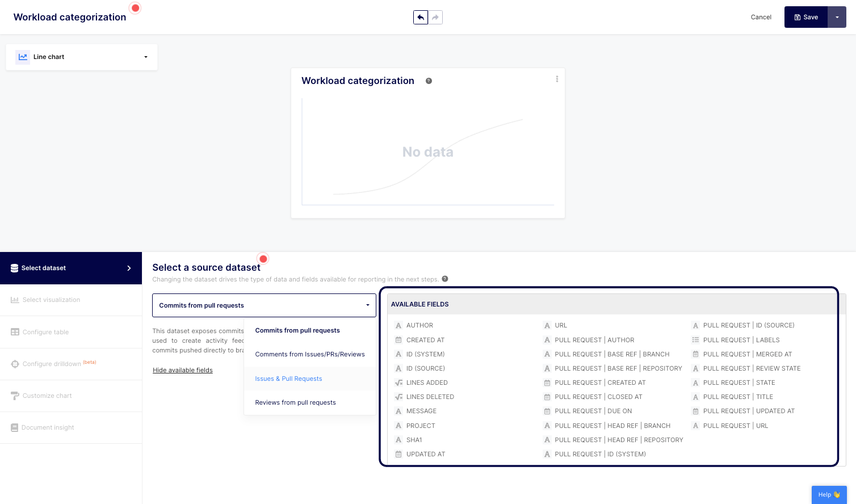Image resolution: width=856 pixels, height=504 pixels.
Task: Open the Line chart type dropdown
Action: [145, 57]
